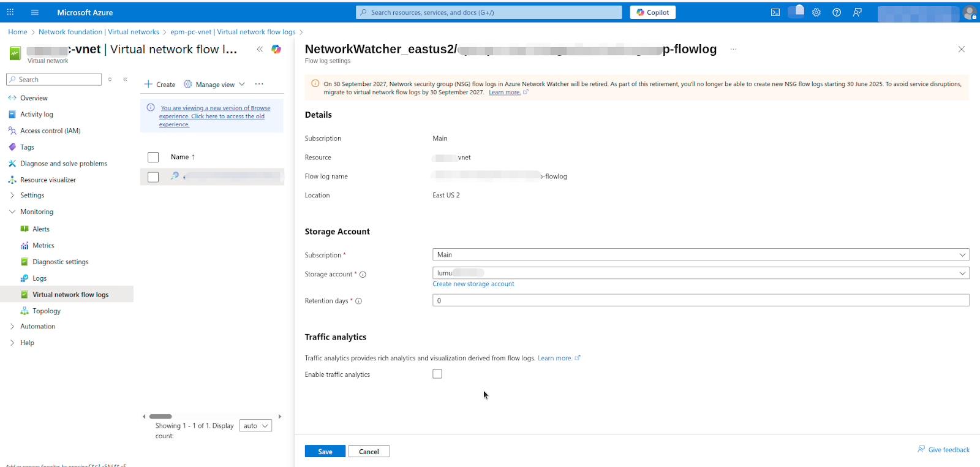Click the Save button
The width and height of the screenshot is (980, 467).
[x=325, y=452]
